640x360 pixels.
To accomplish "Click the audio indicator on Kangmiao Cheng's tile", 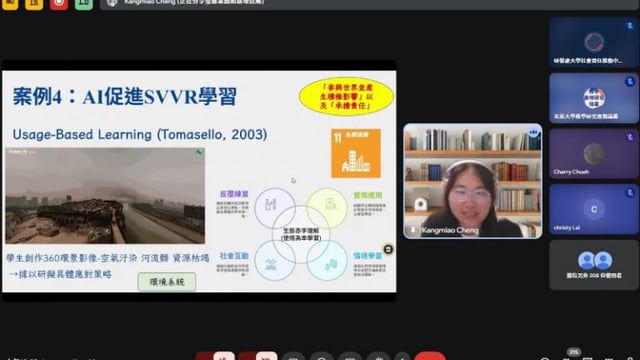I will click(533, 133).
